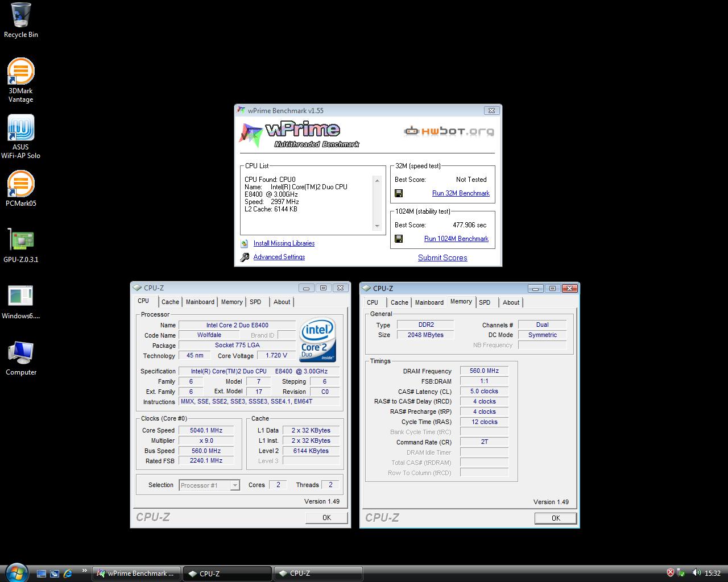Click Install Missing Libraries link
728x582 pixels.
(284, 243)
